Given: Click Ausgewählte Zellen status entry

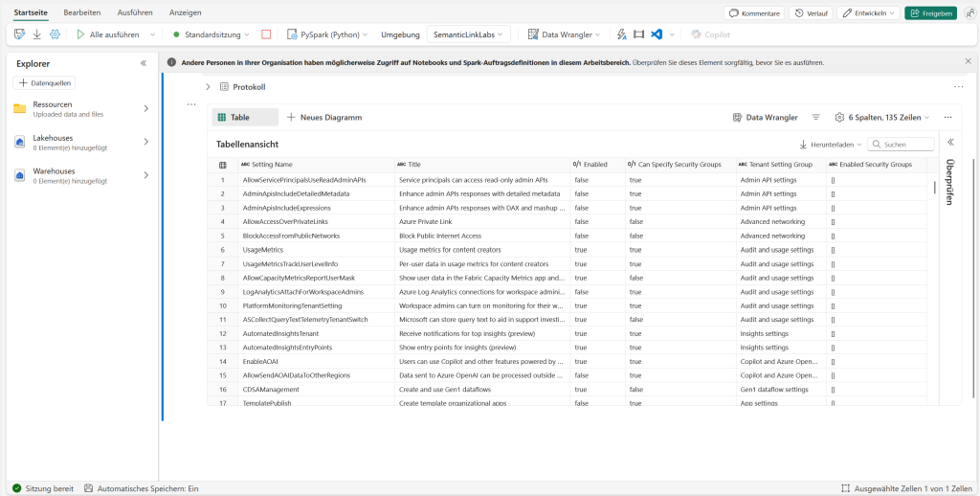Looking at the screenshot, I should [905, 488].
